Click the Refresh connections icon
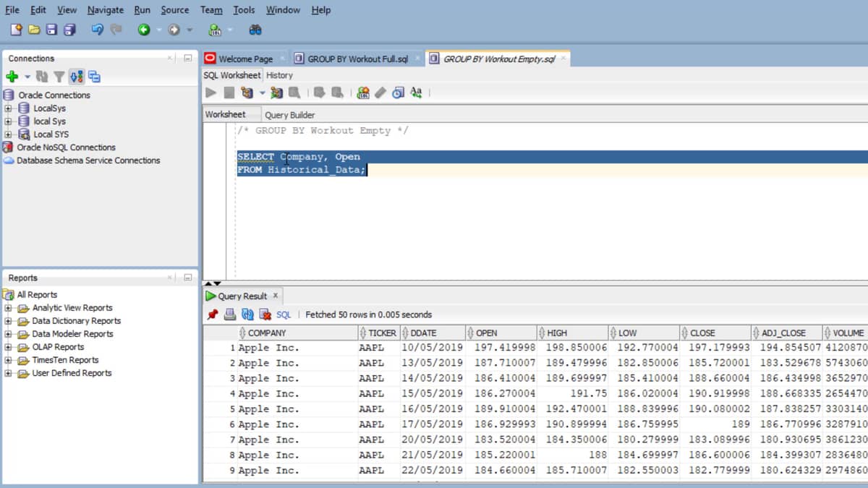 point(42,77)
